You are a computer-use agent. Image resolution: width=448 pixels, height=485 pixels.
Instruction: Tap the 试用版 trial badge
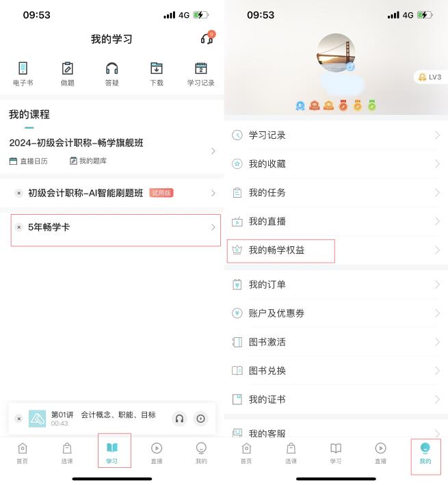161,193
